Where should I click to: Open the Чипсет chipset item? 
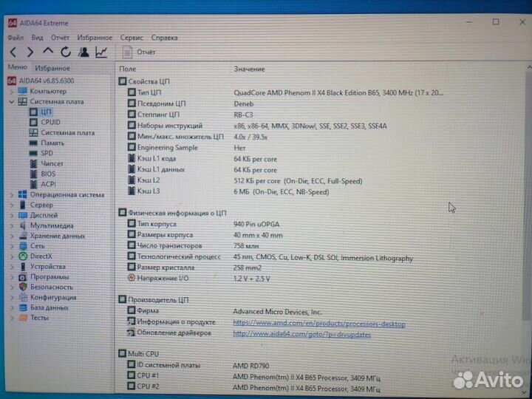(x=52, y=163)
